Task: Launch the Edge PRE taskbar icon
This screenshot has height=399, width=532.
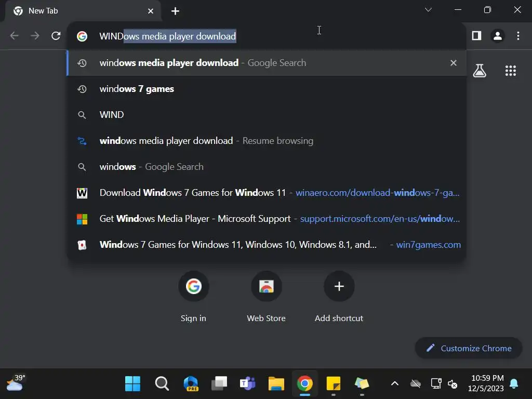Action: pos(191,384)
